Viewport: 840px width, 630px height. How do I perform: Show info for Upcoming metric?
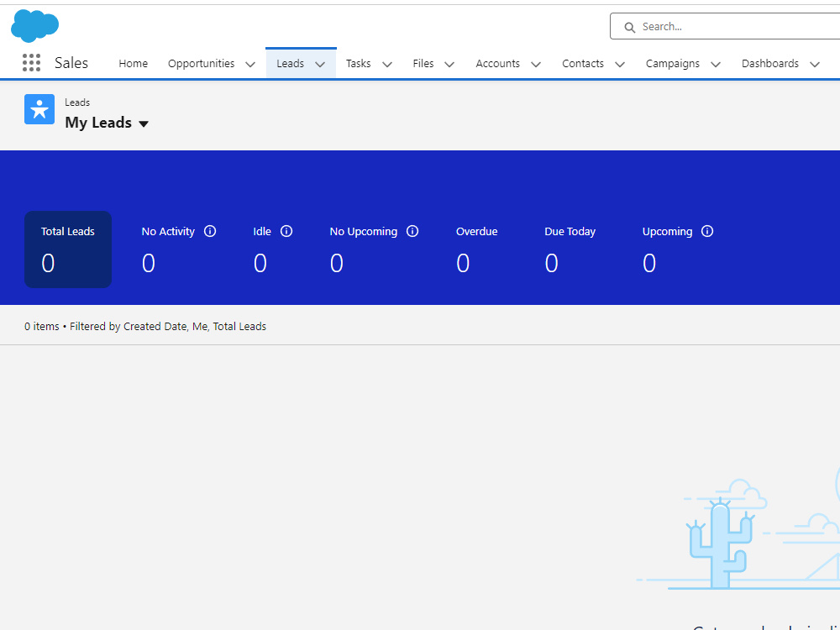tap(707, 231)
